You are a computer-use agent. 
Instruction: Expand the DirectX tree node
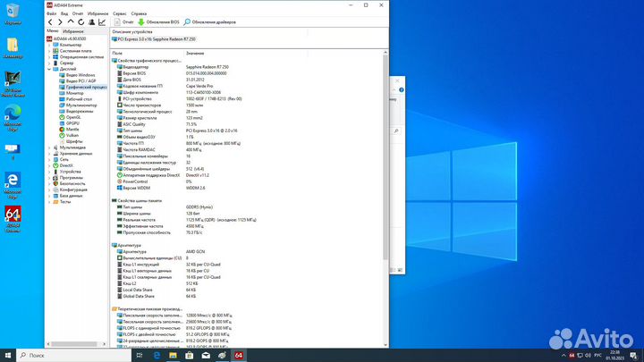(x=49, y=166)
